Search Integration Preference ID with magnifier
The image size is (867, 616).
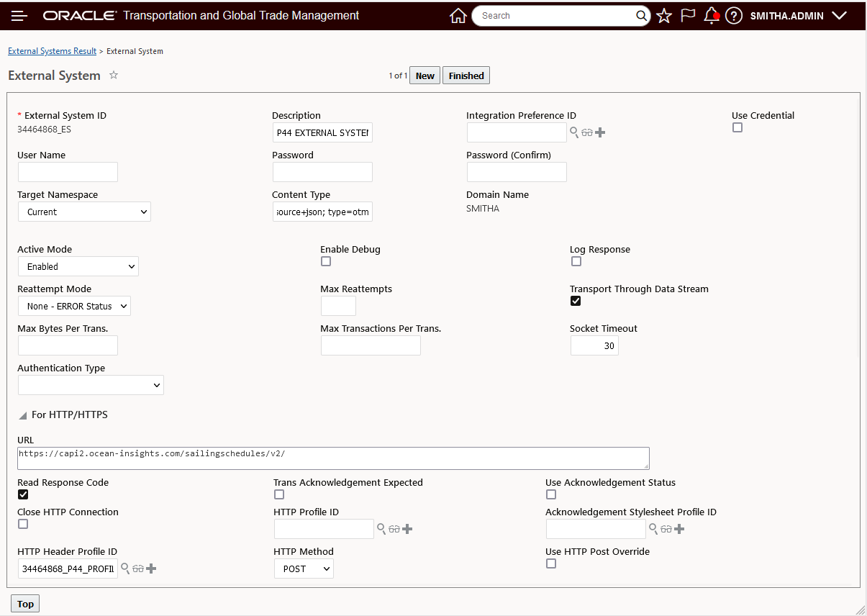(574, 132)
